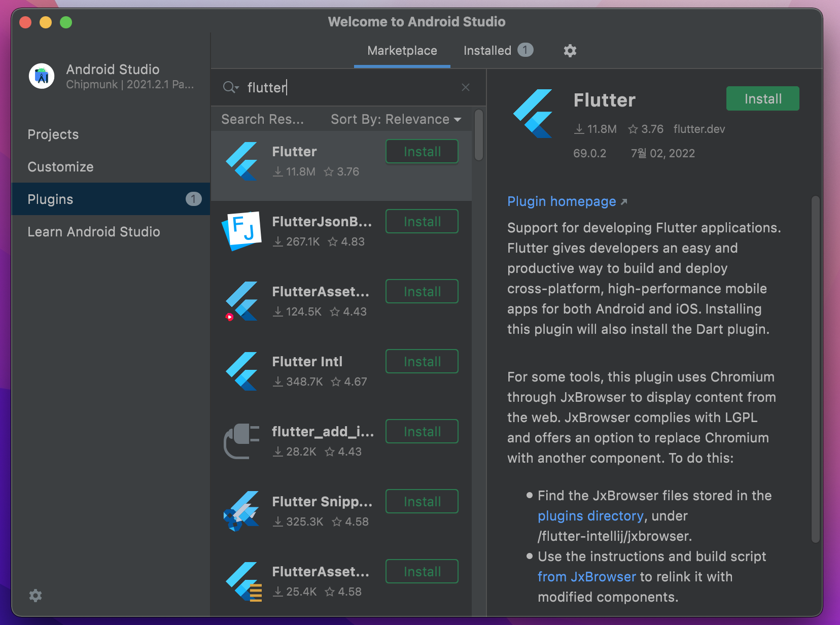Select the Flutter plugin icon in results

(x=242, y=161)
